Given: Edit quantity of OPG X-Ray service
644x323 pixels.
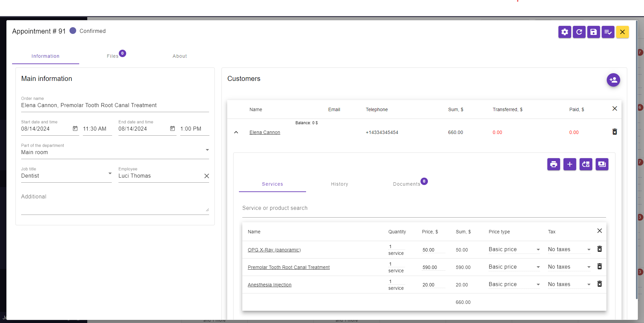Looking at the screenshot, I should [396, 246].
